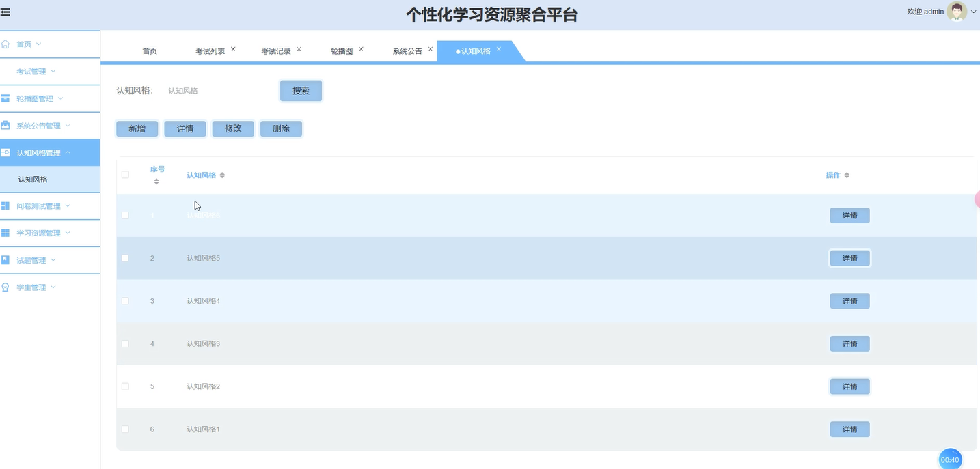Click the 轮播图管理 sidebar icon

coord(5,98)
